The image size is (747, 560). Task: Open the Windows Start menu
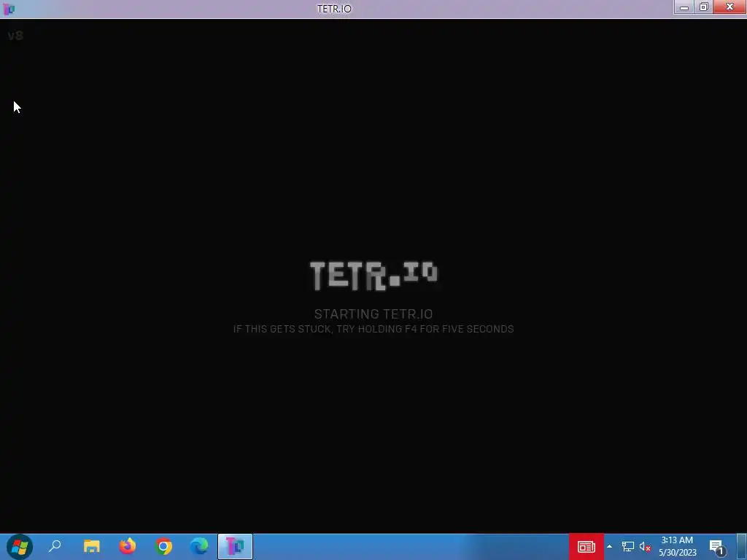click(20, 546)
